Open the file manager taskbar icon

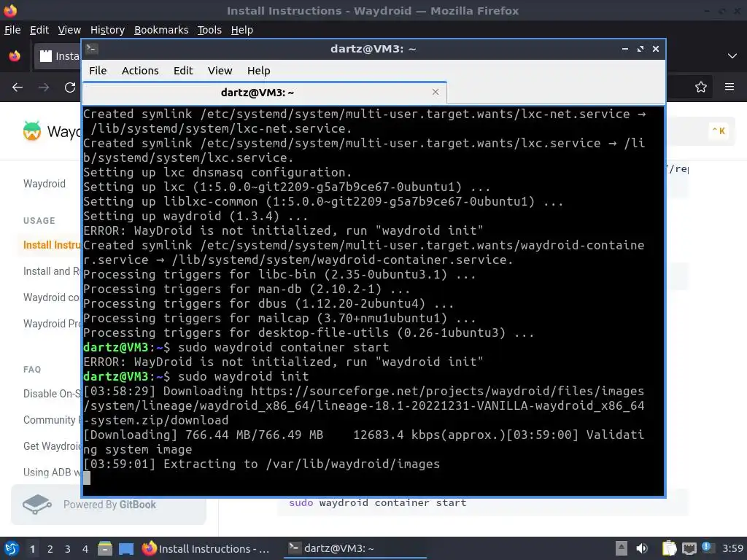(105, 548)
